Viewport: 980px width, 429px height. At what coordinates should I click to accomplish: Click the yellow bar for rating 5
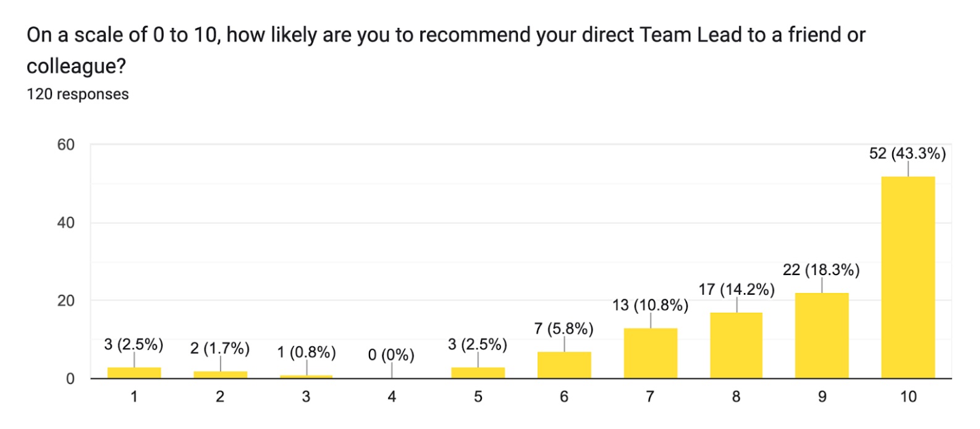pos(478,373)
